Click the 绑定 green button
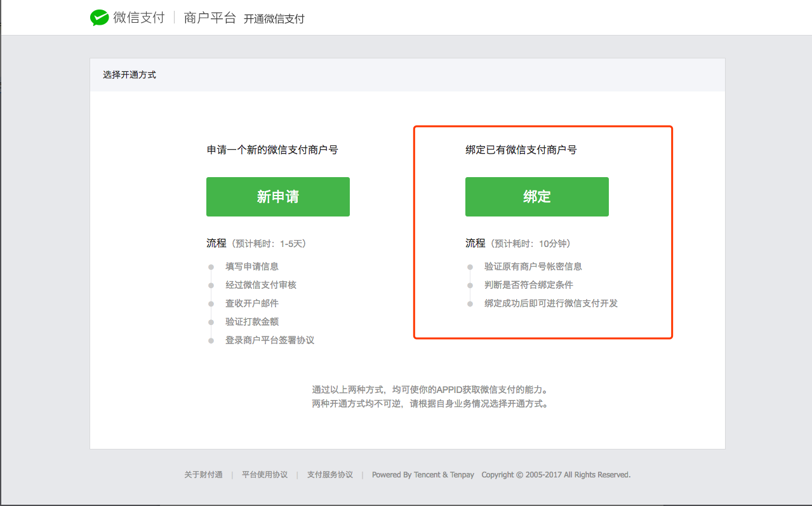This screenshot has height=506, width=812. 537,197
